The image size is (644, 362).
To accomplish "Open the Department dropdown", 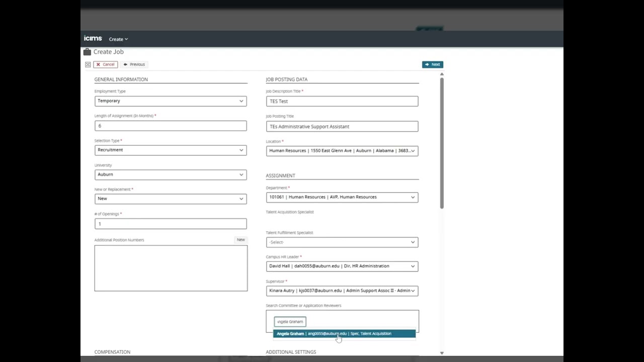I will pos(342,197).
